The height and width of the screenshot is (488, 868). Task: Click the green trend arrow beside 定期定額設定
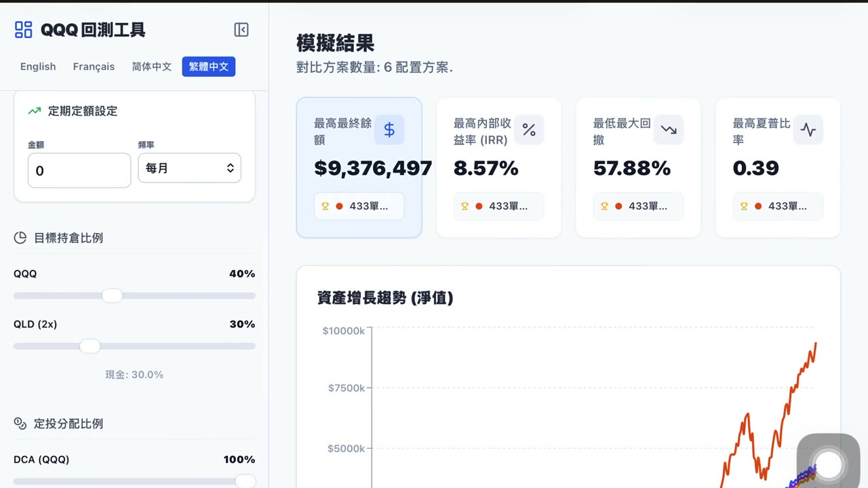[35, 110]
